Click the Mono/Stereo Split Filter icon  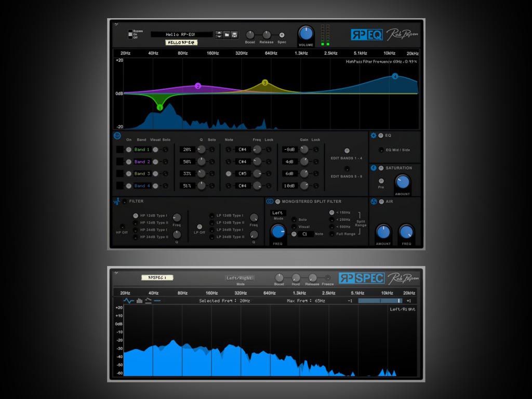tap(270, 202)
